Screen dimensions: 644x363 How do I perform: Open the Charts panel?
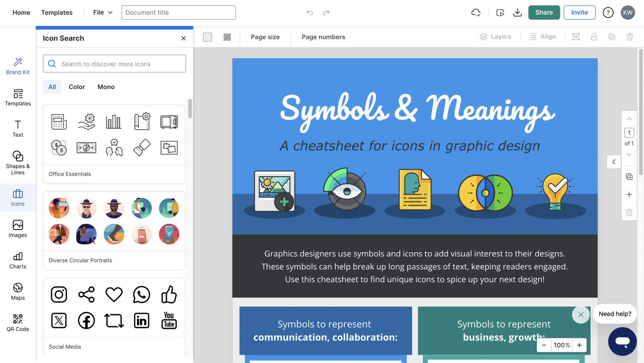18,260
